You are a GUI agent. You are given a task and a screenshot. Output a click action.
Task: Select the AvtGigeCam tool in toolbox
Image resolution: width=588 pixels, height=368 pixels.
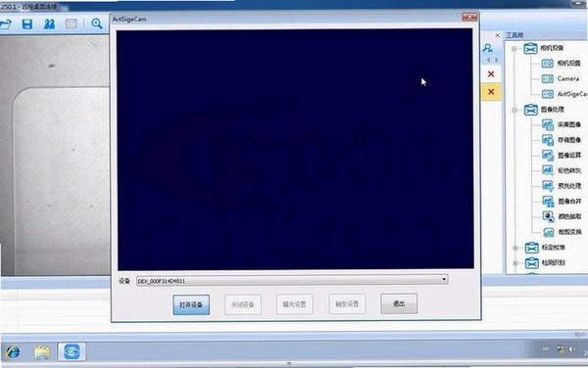pyautogui.click(x=564, y=94)
